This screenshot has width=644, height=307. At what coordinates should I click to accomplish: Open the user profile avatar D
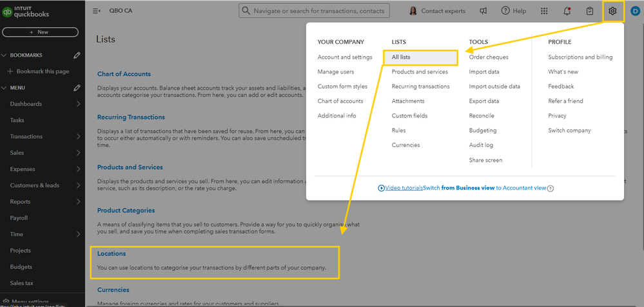point(636,11)
